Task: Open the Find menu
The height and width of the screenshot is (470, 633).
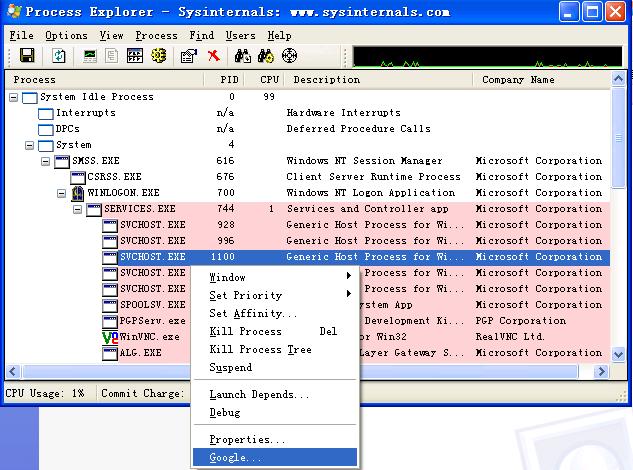Action: click(x=201, y=36)
